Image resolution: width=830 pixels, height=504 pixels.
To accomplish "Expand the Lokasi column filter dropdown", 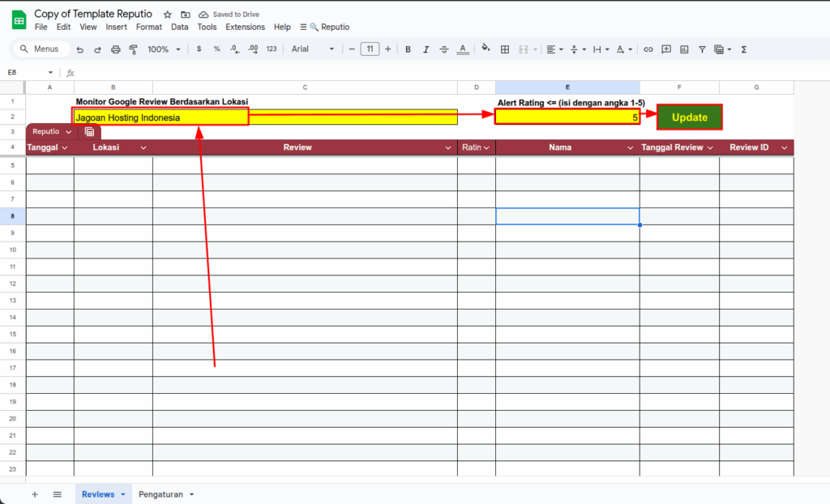I will coord(143,148).
